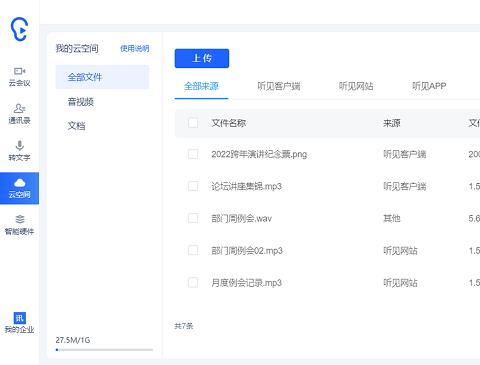Open the 通讯录 contacts section

coord(19,114)
